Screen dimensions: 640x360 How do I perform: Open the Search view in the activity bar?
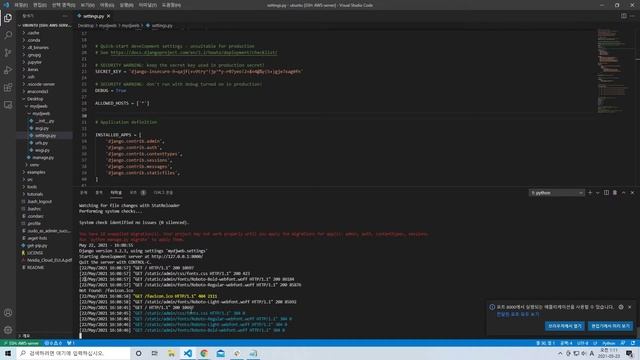click(8, 35)
